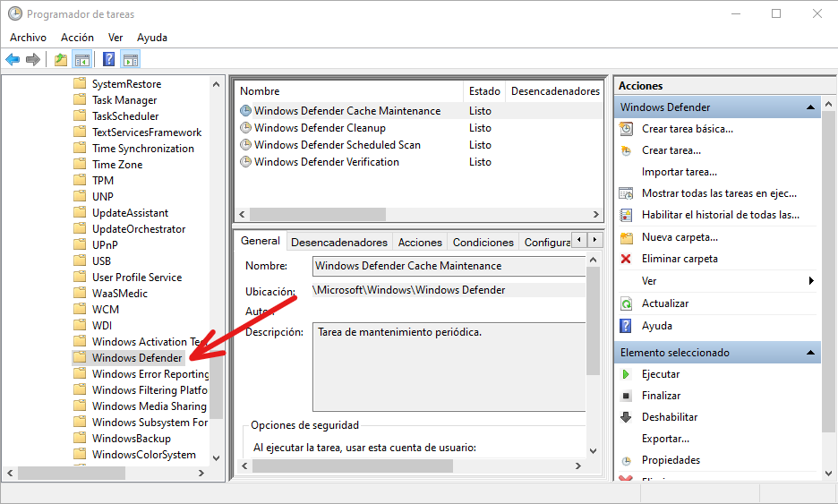Open the Acción menu
838x504 pixels.
click(77, 38)
